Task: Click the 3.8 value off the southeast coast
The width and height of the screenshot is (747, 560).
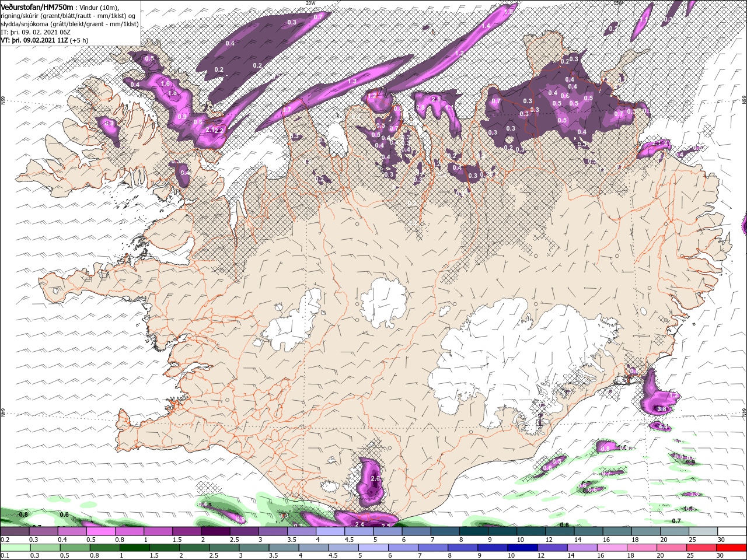Action: coord(662,409)
